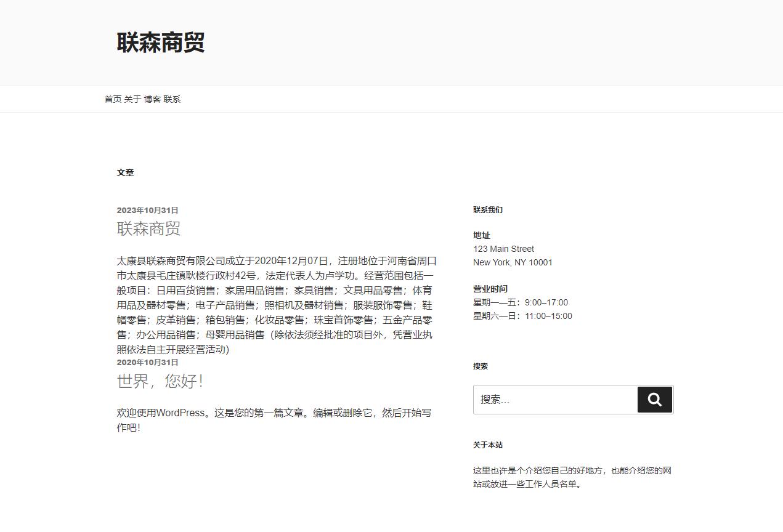783x532 pixels.
Task: Click the 123 Main Street address line
Action: point(503,249)
